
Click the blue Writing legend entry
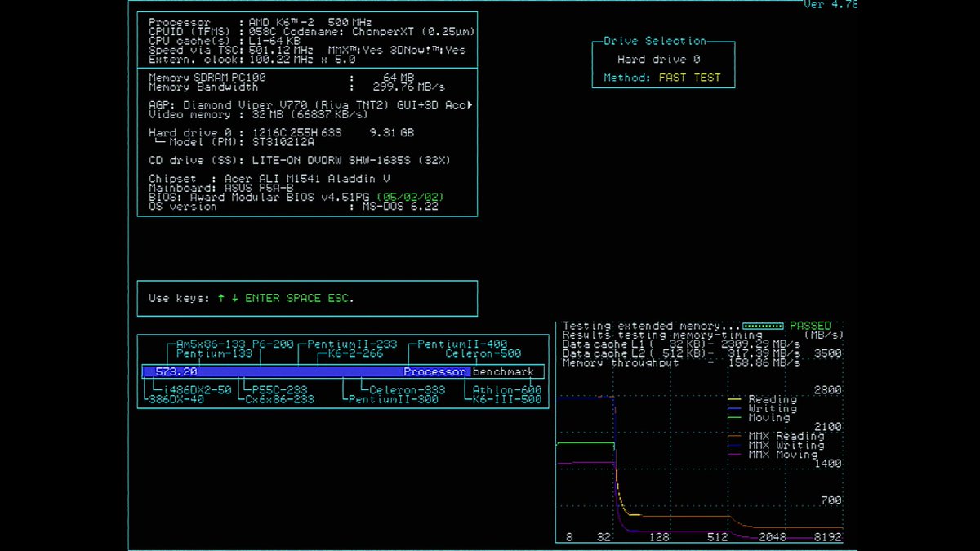[x=762, y=408]
